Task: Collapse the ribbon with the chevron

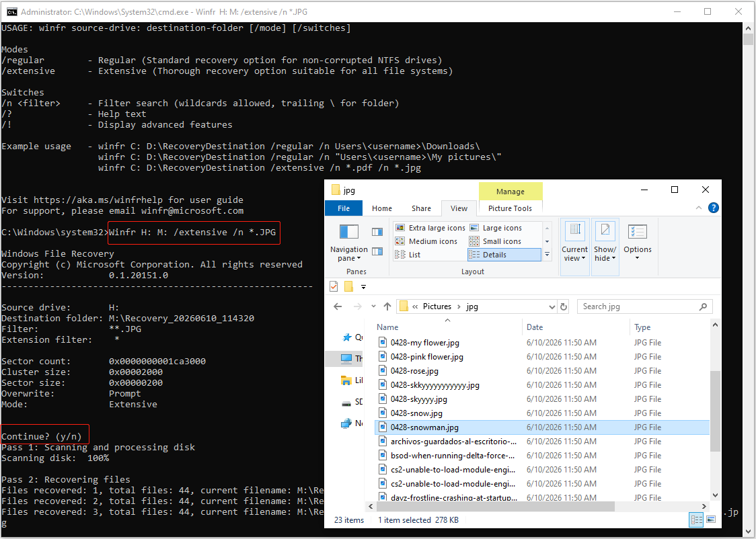Action: (699, 208)
